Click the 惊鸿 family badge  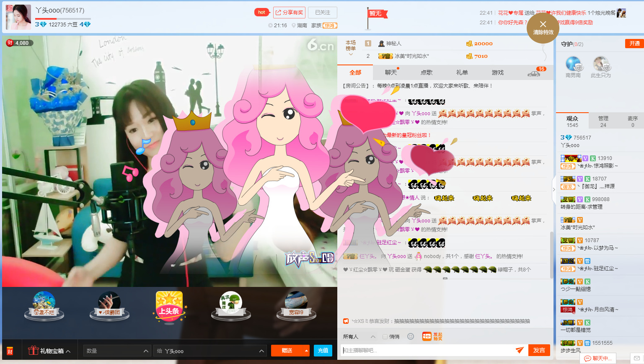[330, 26]
